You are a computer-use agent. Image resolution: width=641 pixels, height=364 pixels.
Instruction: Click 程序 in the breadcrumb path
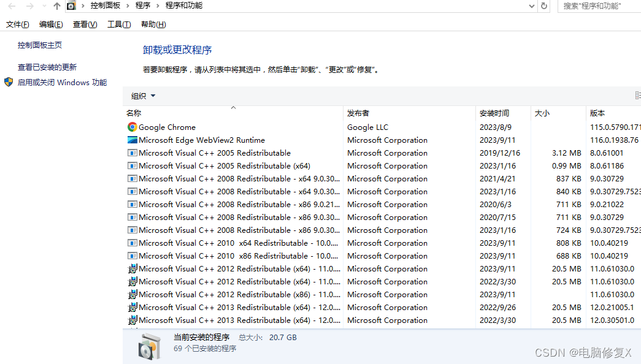(143, 6)
